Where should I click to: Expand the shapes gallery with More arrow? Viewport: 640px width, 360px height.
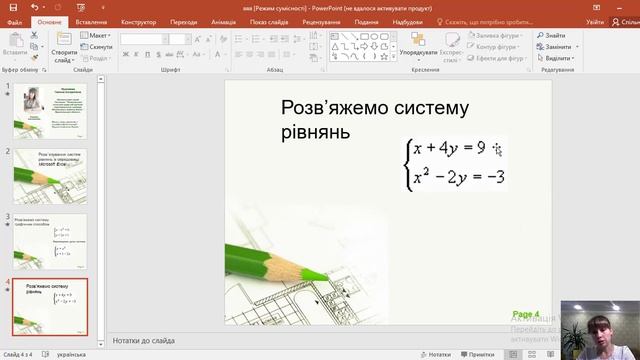(393, 57)
